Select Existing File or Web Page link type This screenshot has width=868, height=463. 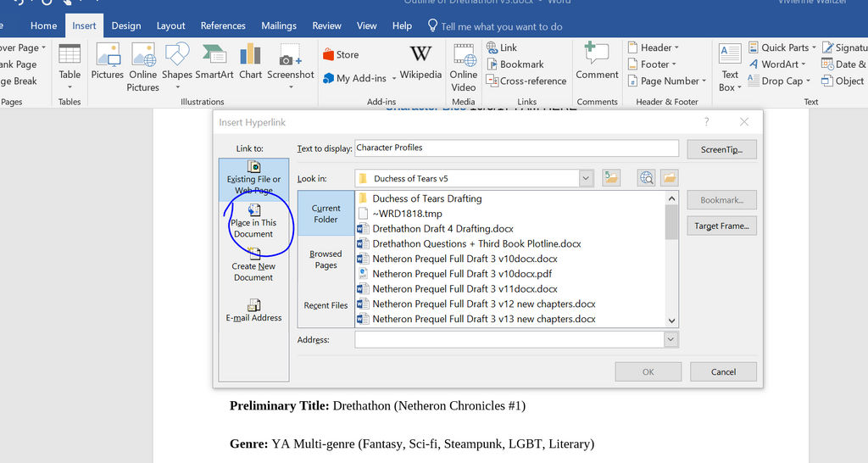253,179
